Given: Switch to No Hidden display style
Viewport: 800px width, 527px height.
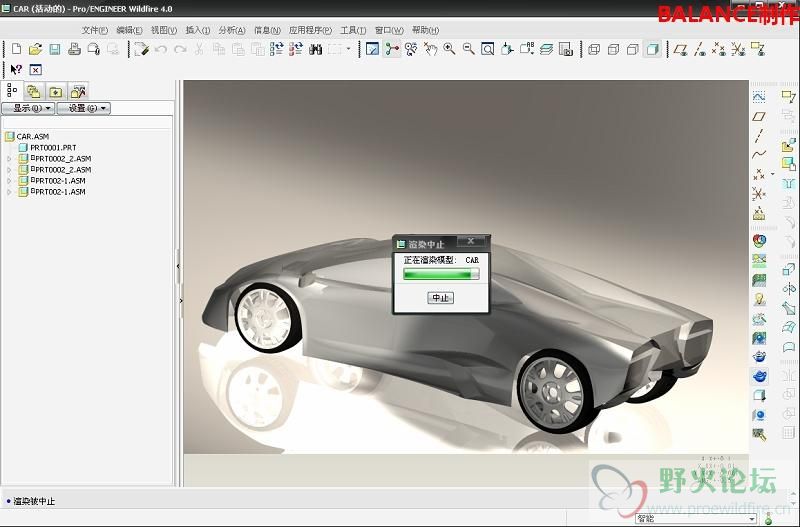Looking at the screenshot, I should 633,49.
